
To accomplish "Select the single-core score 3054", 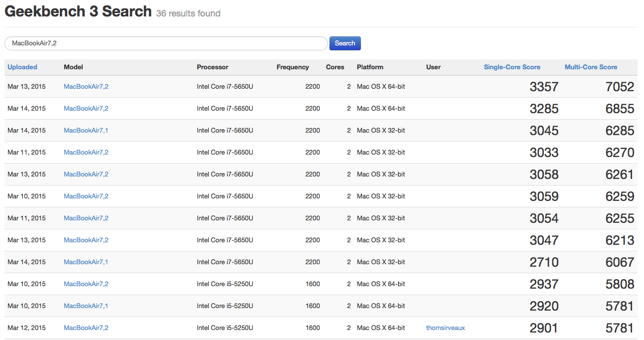I will pos(544,218).
